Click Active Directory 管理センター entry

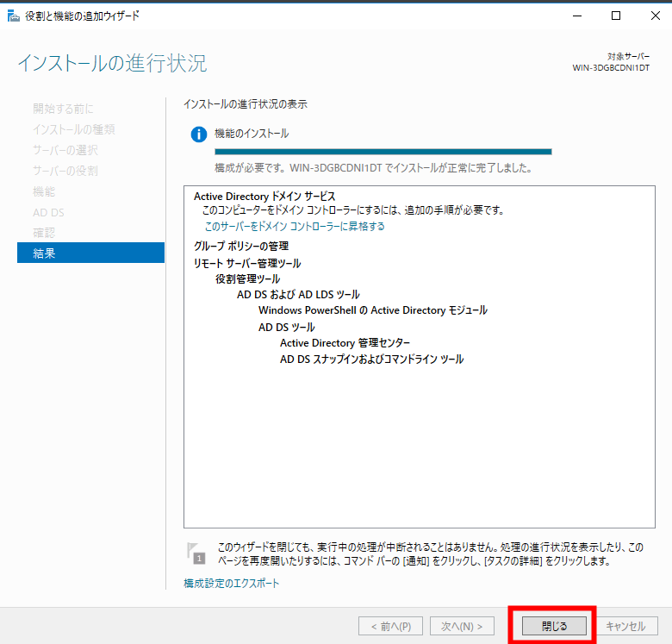345,343
